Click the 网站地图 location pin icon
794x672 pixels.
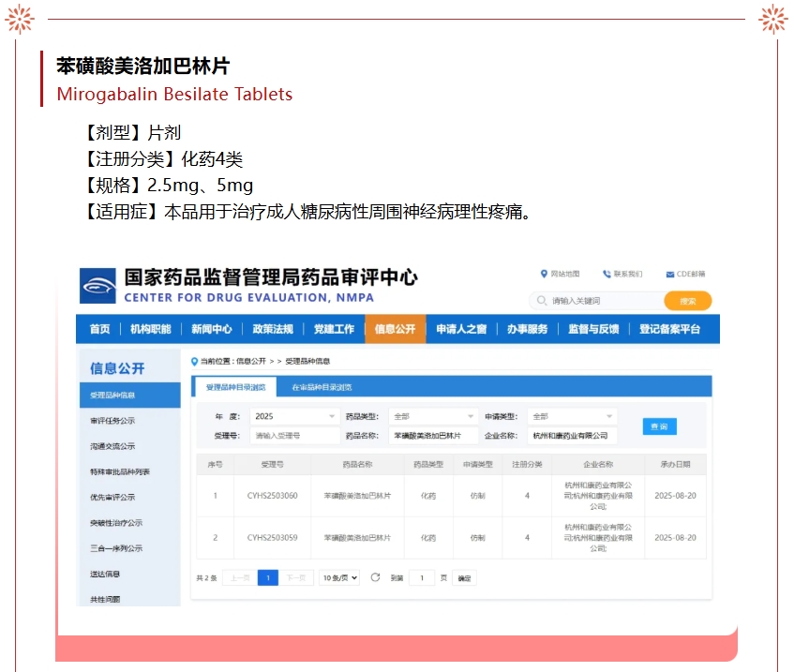point(544,274)
